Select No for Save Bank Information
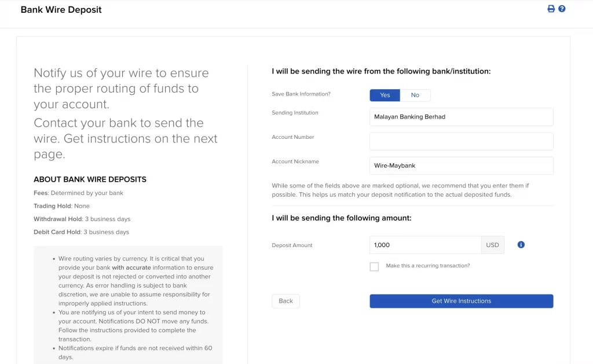 coord(415,95)
